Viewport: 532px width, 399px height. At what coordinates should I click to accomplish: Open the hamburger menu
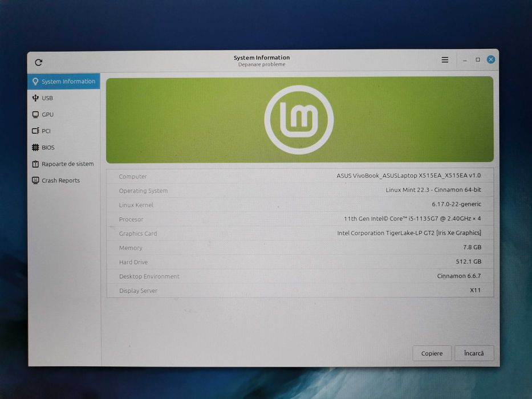pos(445,60)
